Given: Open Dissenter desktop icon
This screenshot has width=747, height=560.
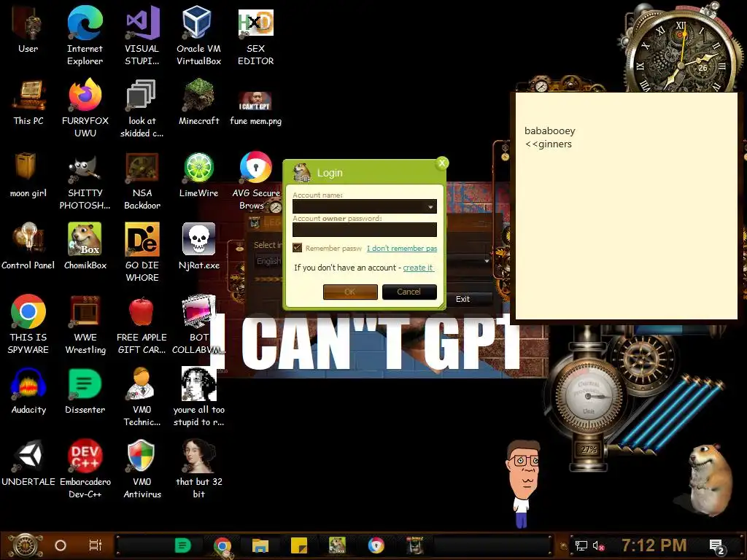Looking at the screenshot, I should tap(85, 391).
